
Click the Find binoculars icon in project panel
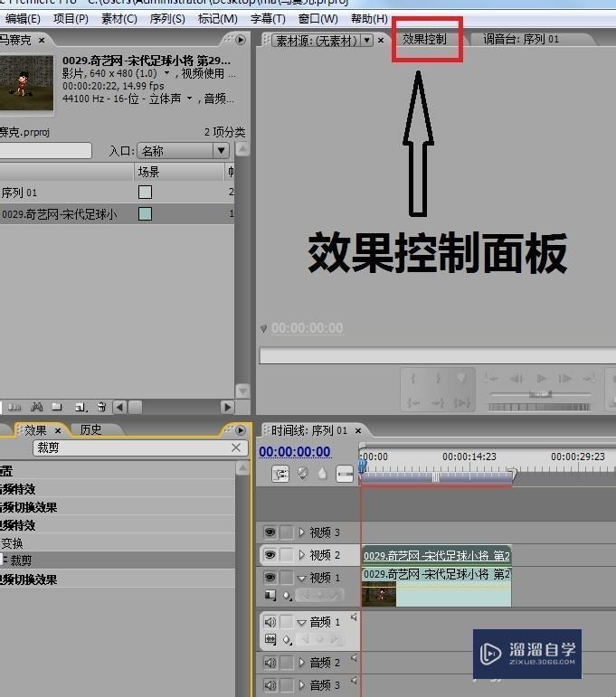pos(36,407)
